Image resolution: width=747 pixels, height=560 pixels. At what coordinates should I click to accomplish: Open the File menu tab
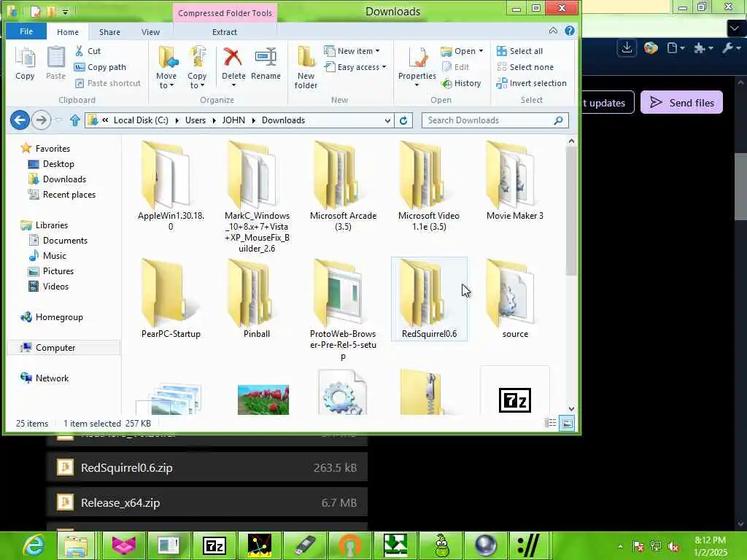click(x=26, y=31)
